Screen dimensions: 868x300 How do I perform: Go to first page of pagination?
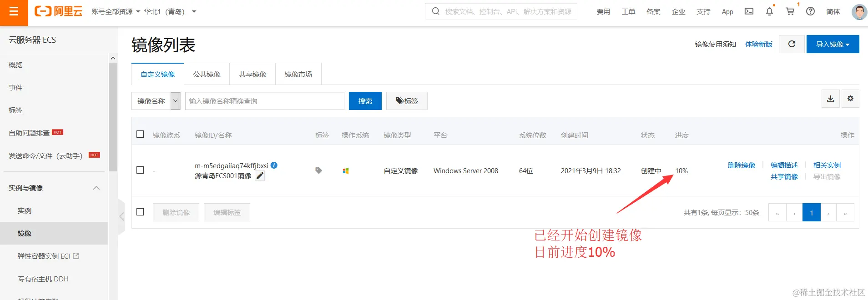tap(777, 213)
